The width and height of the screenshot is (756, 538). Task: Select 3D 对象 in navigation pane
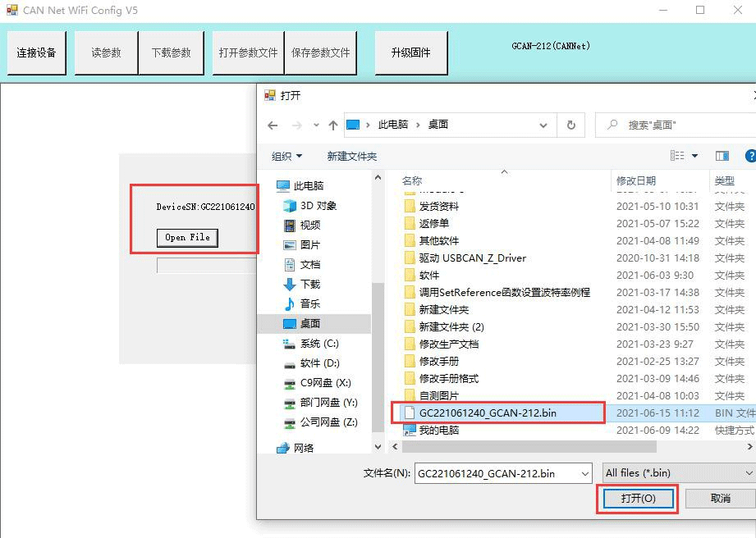click(x=318, y=206)
